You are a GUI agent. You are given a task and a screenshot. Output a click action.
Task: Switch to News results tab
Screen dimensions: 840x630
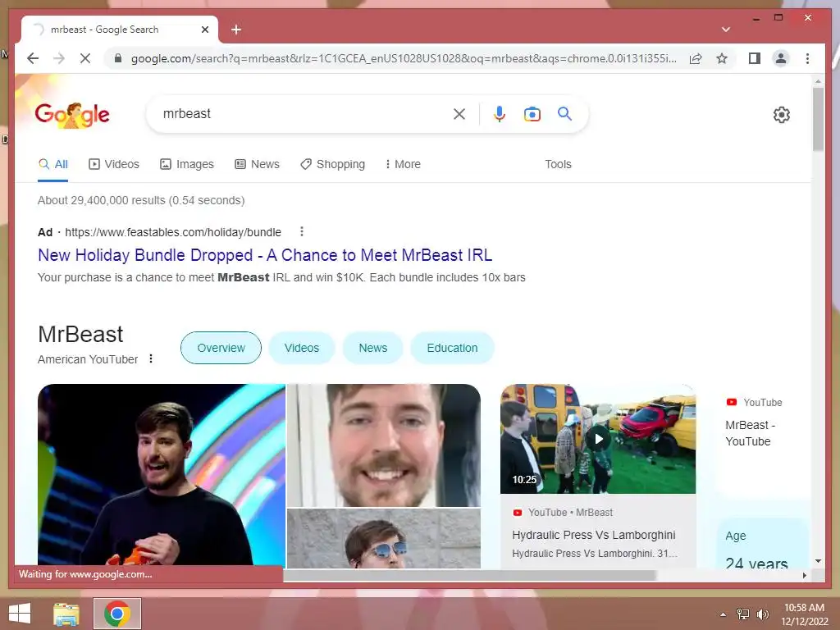pyautogui.click(x=257, y=164)
